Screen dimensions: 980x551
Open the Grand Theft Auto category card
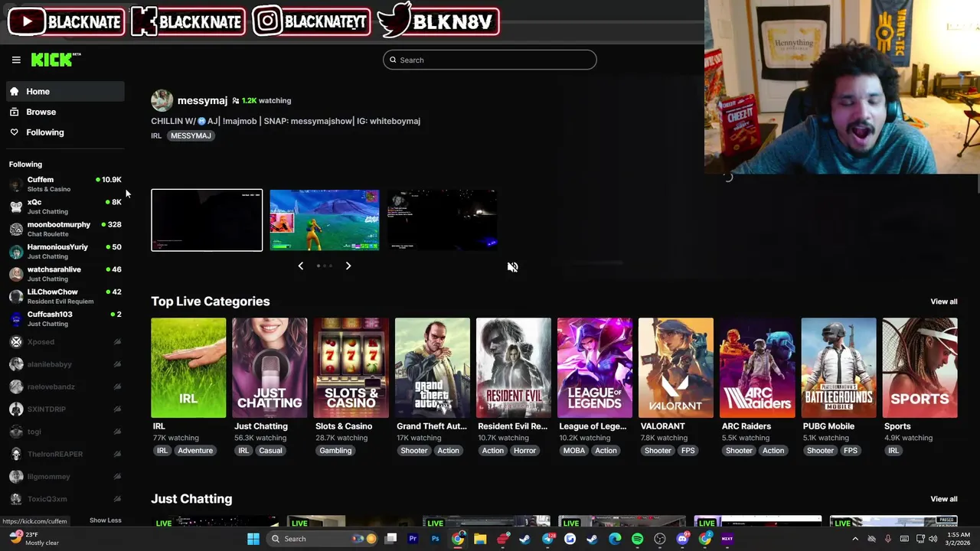433,368
